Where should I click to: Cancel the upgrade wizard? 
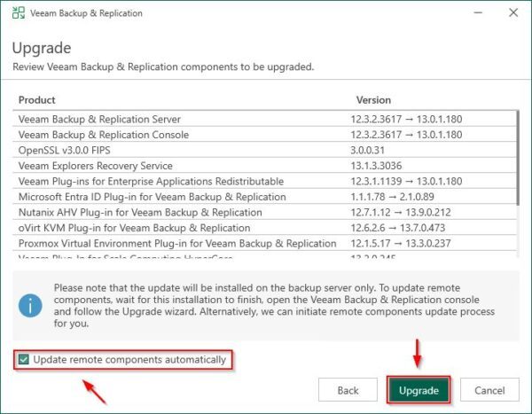[x=489, y=390]
